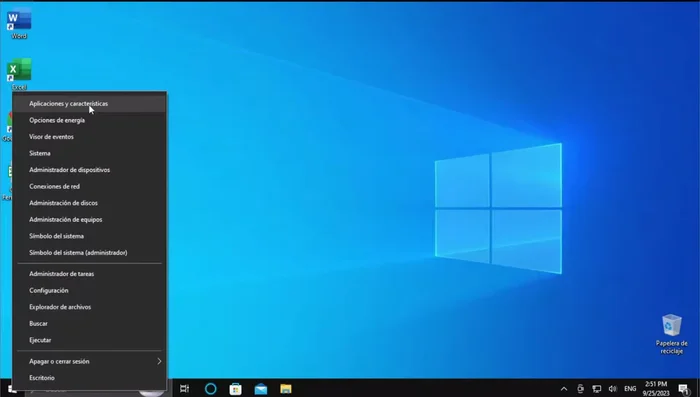
Task: Open Configuración from the menu
Action: (x=89, y=290)
